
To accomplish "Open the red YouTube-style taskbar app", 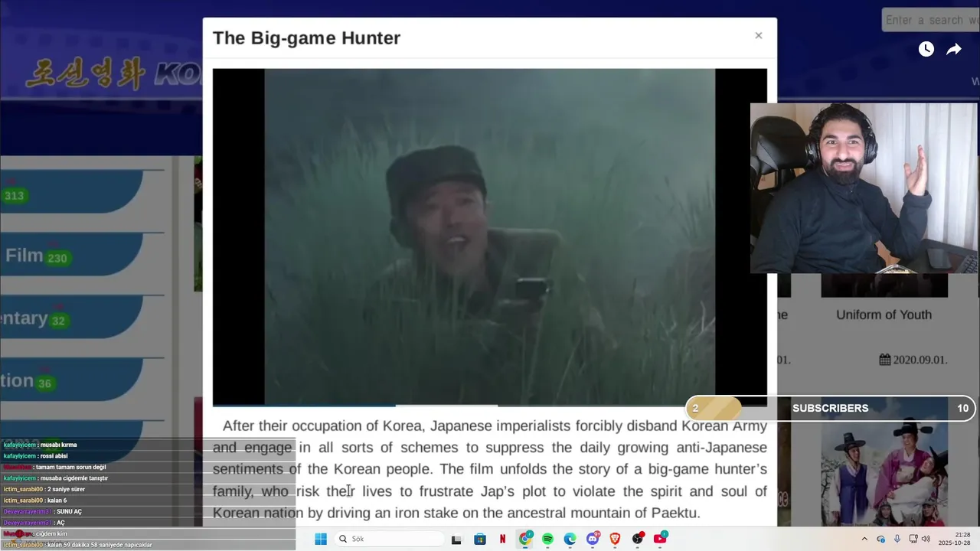I will (660, 539).
